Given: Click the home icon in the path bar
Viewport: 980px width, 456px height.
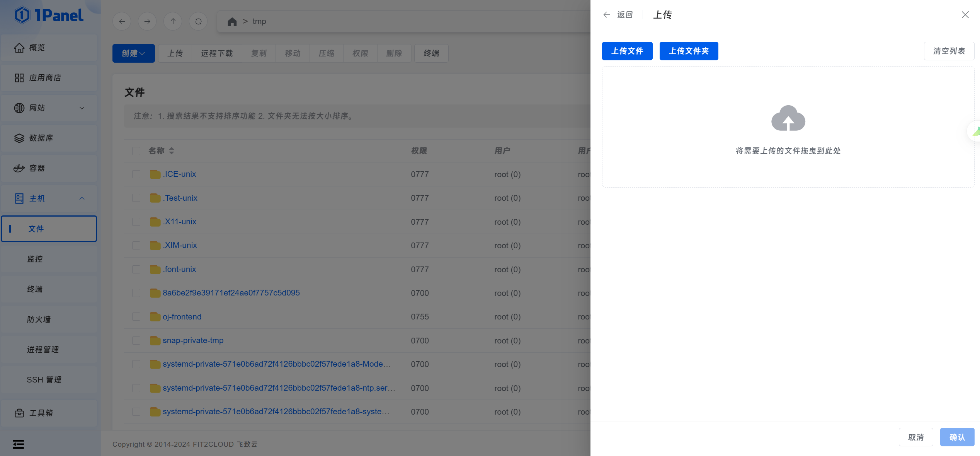Looking at the screenshot, I should pyautogui.click(x=232, y=22).
